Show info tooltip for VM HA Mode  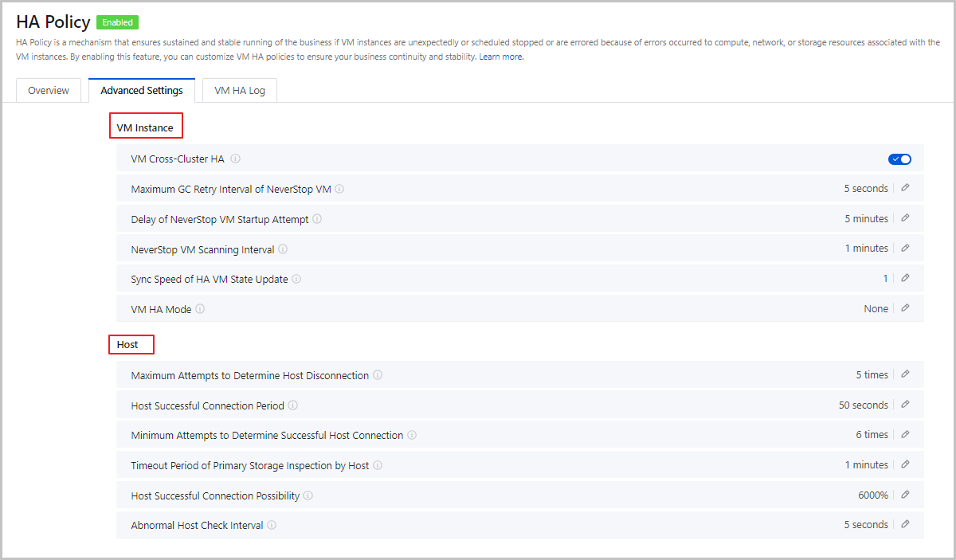[x=200, y=309]
